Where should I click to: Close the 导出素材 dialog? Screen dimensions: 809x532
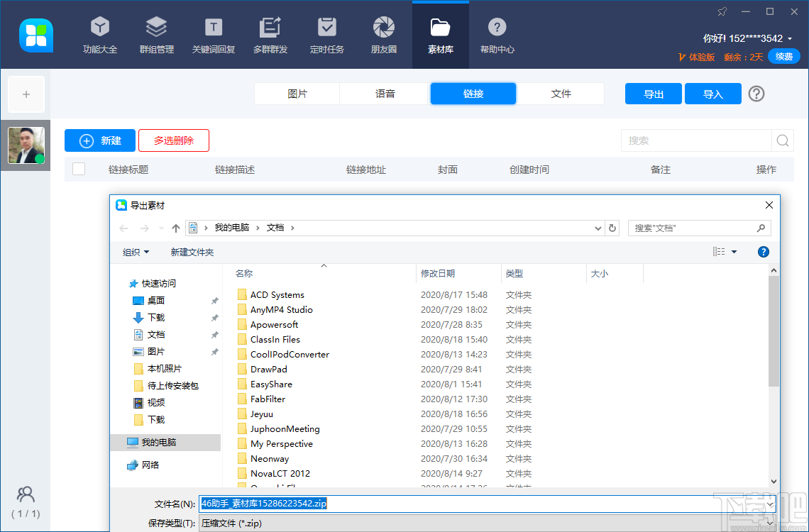(x=769, y=205)
